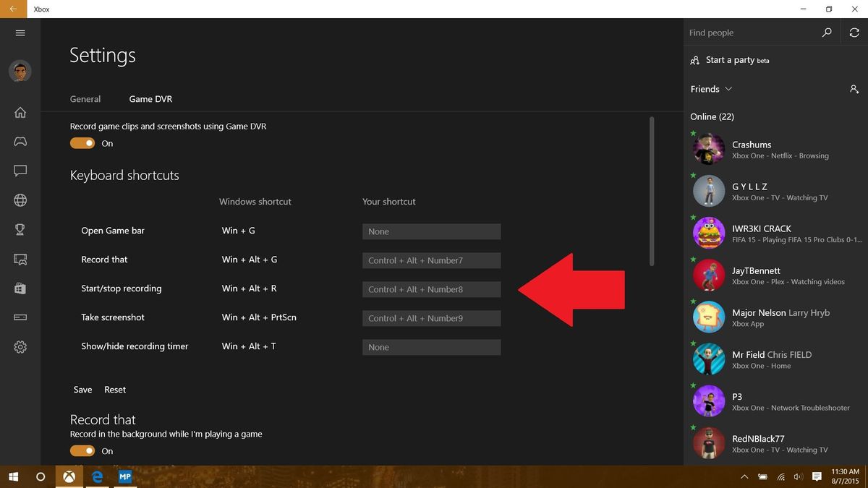
Task: Switch to the General tab
Action: pyautogui.click(x=85, y=99)
